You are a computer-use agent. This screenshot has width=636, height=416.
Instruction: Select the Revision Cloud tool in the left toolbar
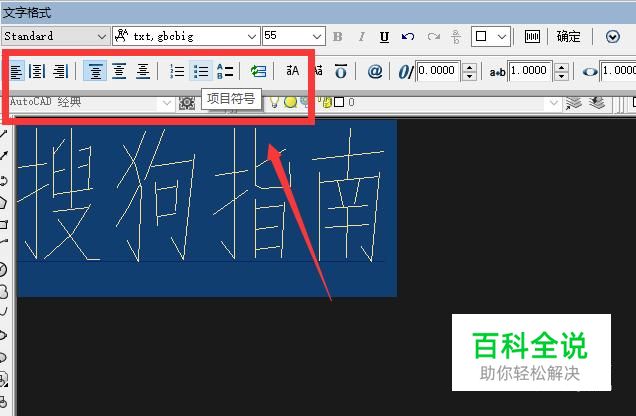(3, 292)
